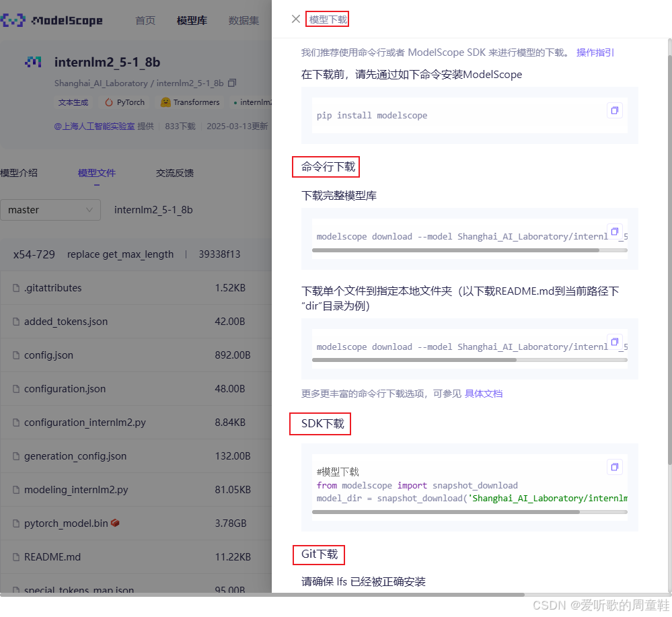The height and width of the screenshot is (617, 672).
Task: Click commit hash 39338f13
Action: coord(219,255)
